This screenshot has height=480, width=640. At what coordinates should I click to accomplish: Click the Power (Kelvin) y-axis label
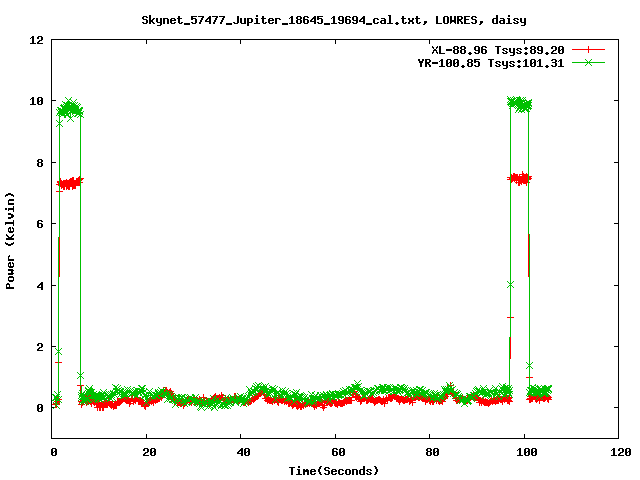(x=10, y=241)
